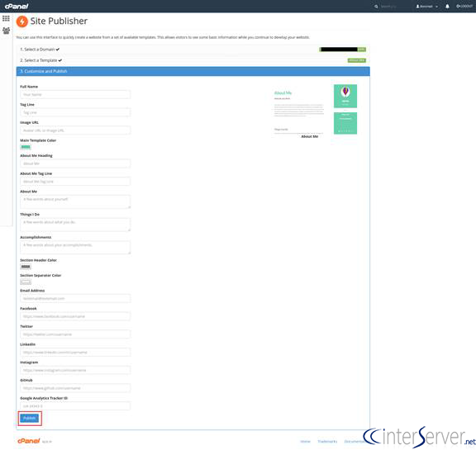Open the apps grid icon in sidebar

coord(6,18)
